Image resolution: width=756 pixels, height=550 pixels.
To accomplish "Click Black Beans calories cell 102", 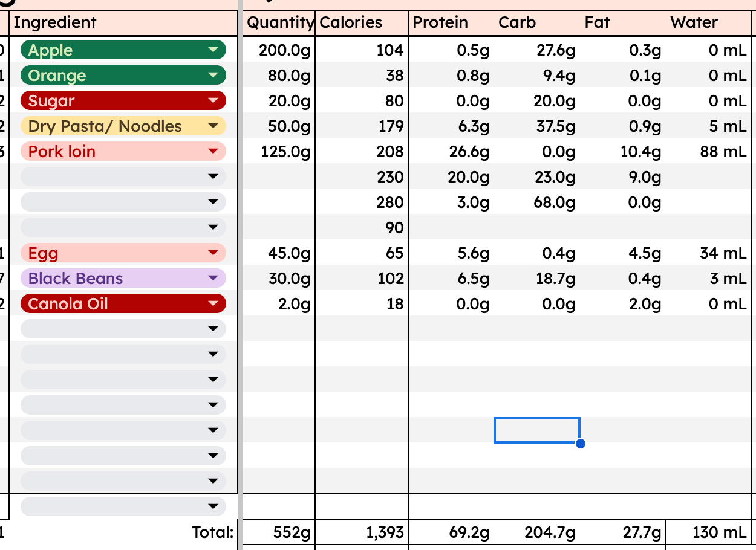I will 362,279.
